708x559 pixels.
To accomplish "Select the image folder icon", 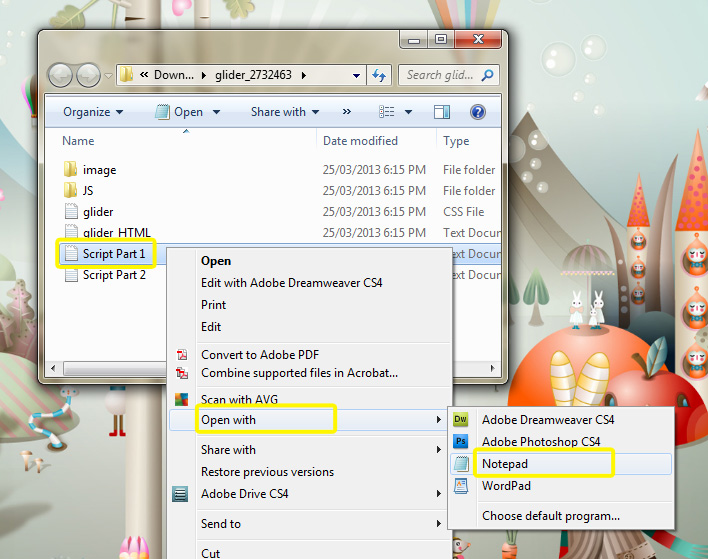I will [x=71, y=170].
